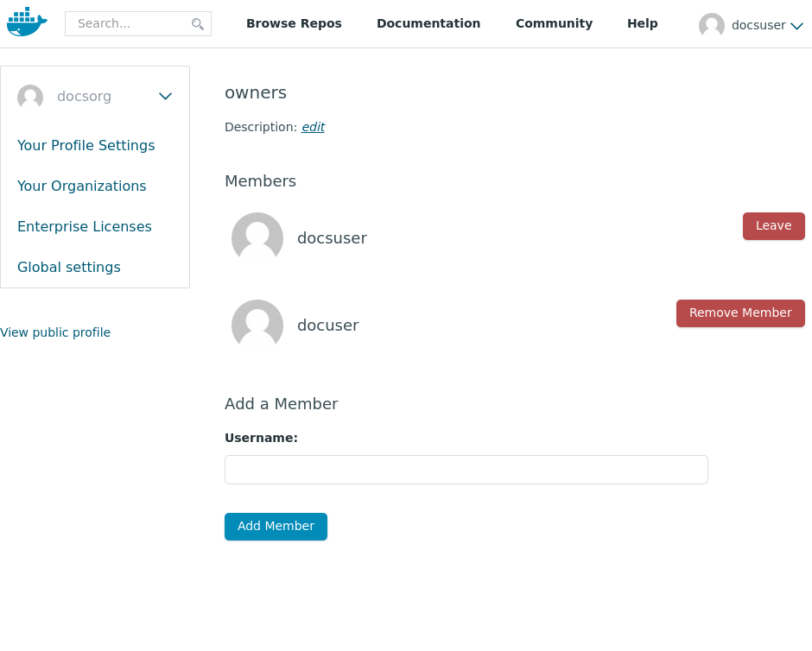Click the search magnifier icon
Screen dimensions: 812x651
pos(198,24)
